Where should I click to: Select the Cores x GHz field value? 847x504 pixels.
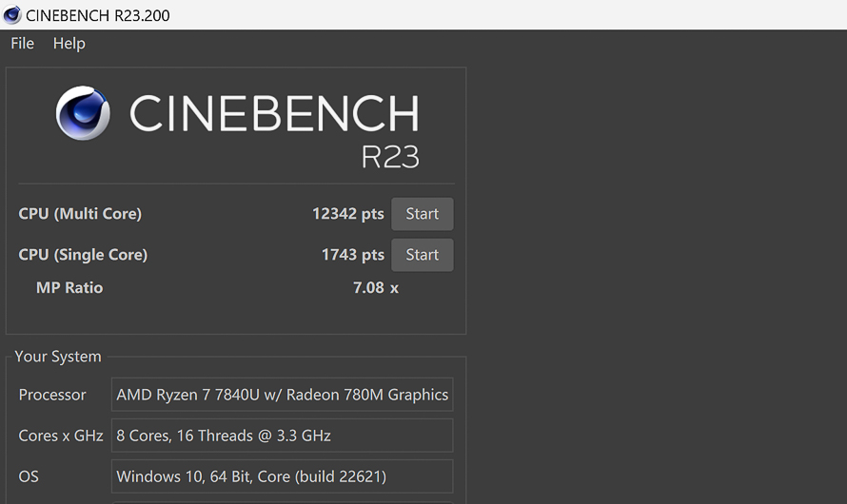tap(282, 436)
